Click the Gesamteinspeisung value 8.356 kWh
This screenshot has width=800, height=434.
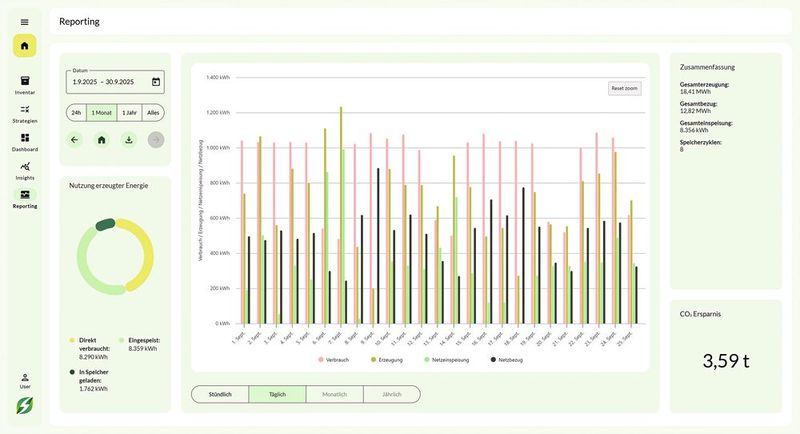coord(694,130)
